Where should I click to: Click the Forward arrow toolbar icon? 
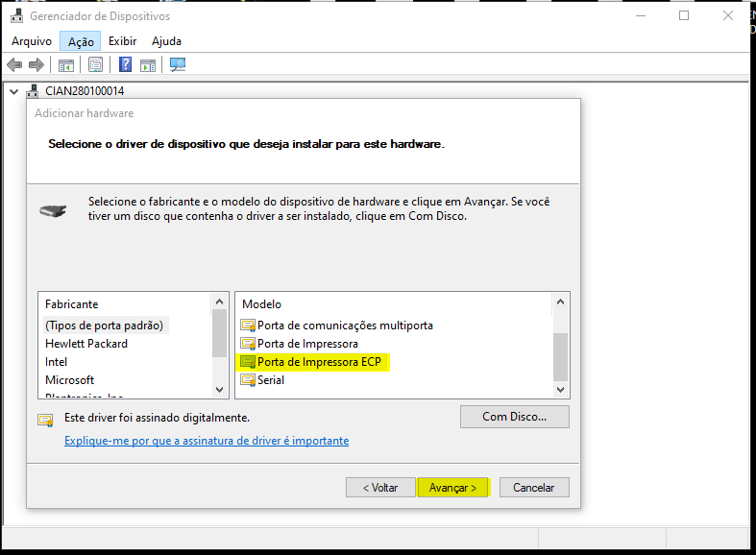[x=37, y=64]
